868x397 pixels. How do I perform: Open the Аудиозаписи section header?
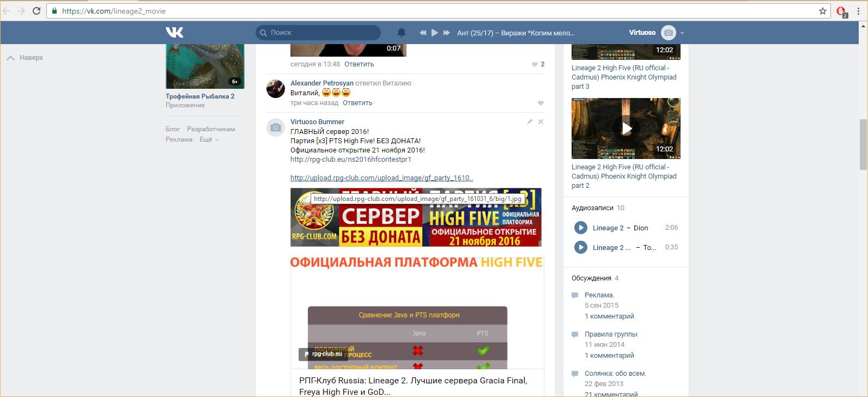[592, 208]
